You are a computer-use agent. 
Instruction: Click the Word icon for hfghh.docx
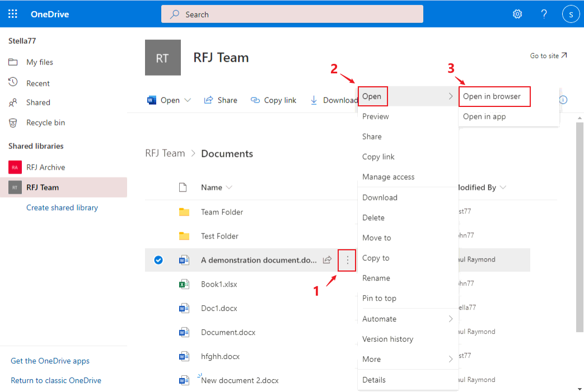(184, 357)
